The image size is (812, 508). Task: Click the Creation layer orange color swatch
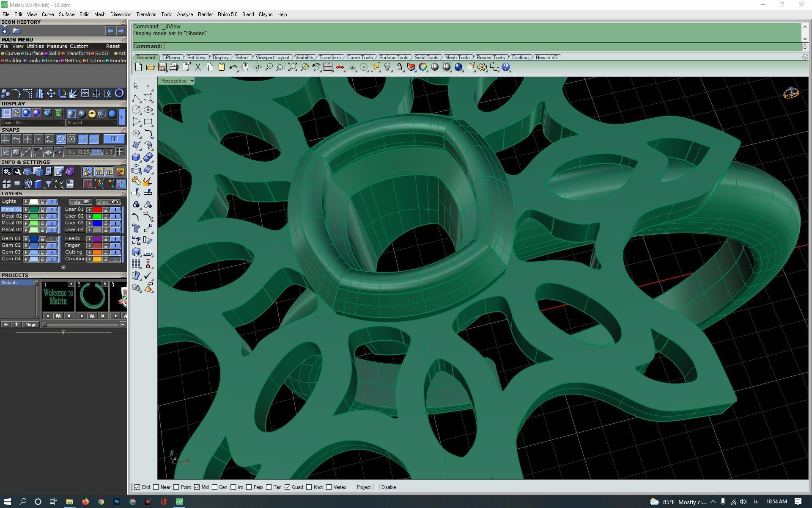tap(97, 259)
